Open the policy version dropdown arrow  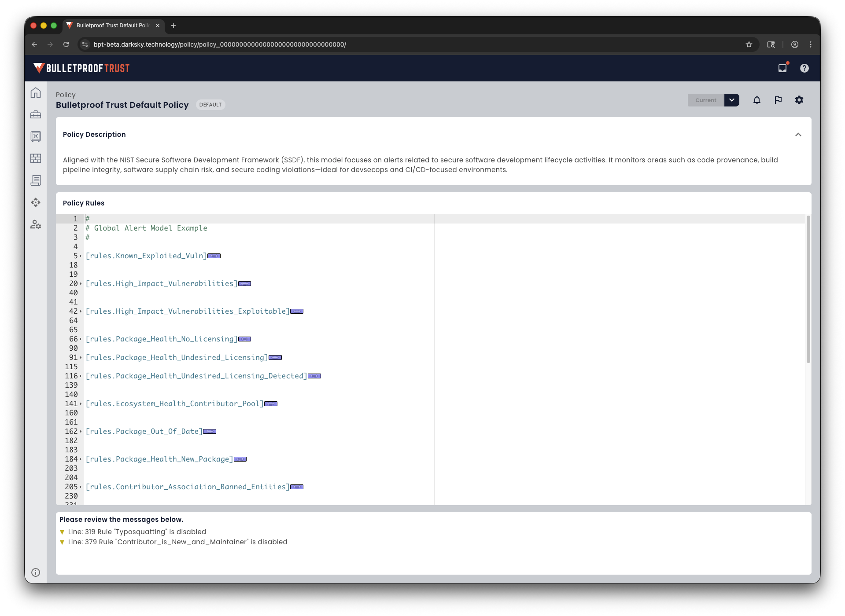732,100
